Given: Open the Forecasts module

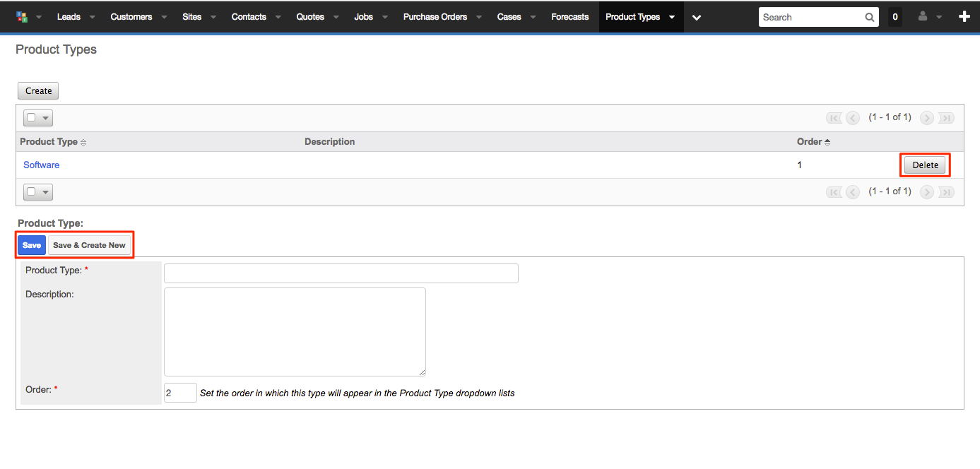Looking at the screenshot, I should [x=570, y=17].
